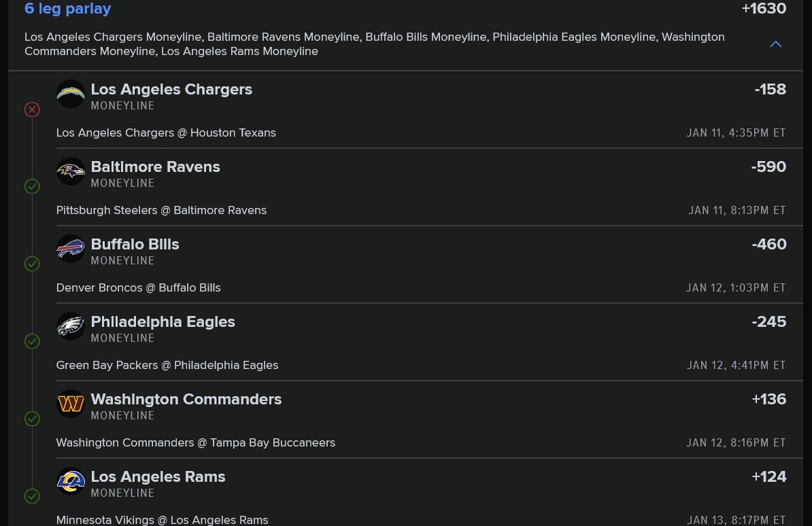Click the "6 leg parlay" heading
Screen dimensions: 812x526
tap(68, 9)
